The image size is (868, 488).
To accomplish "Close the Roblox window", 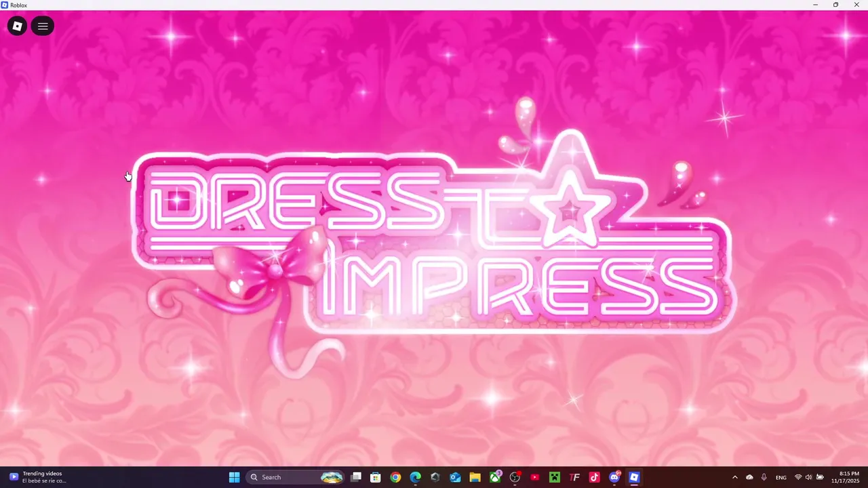I will click(x=856, y=5).
